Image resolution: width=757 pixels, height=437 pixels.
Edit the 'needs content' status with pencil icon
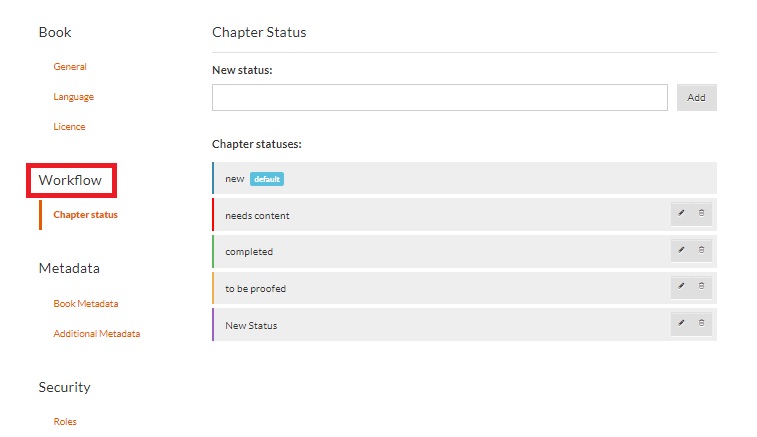tap(681, 214)
